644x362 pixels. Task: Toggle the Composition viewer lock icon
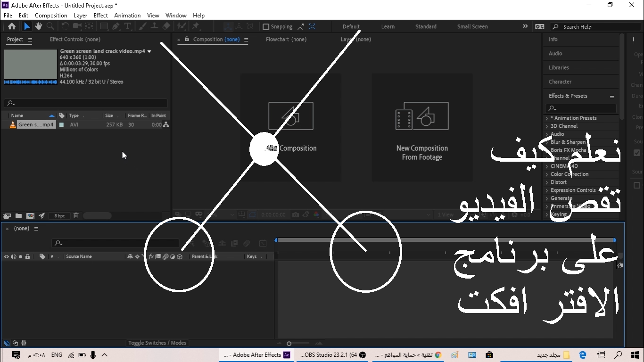[187, 39]
